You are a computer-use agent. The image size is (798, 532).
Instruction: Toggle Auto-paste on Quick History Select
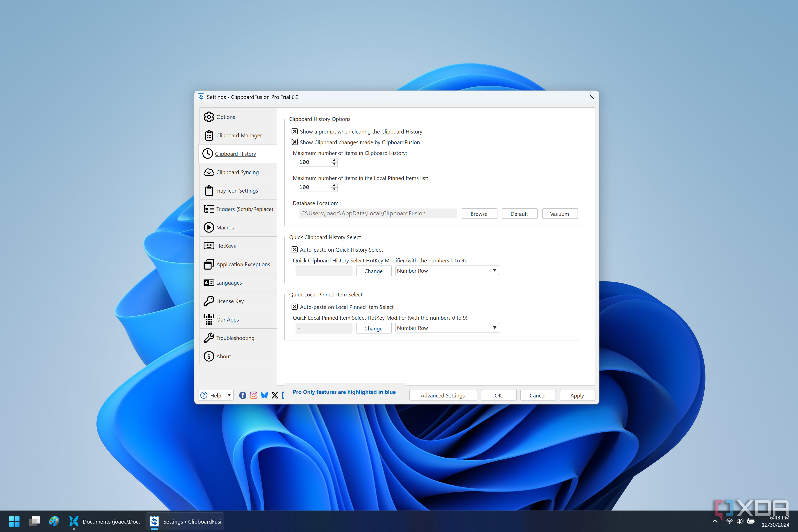(x=294, y=250)
